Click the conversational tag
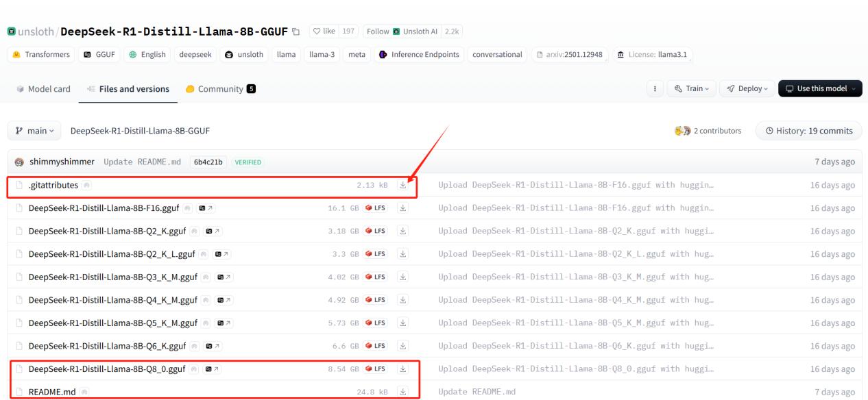 pyautogui.click(x=496, y=55)
